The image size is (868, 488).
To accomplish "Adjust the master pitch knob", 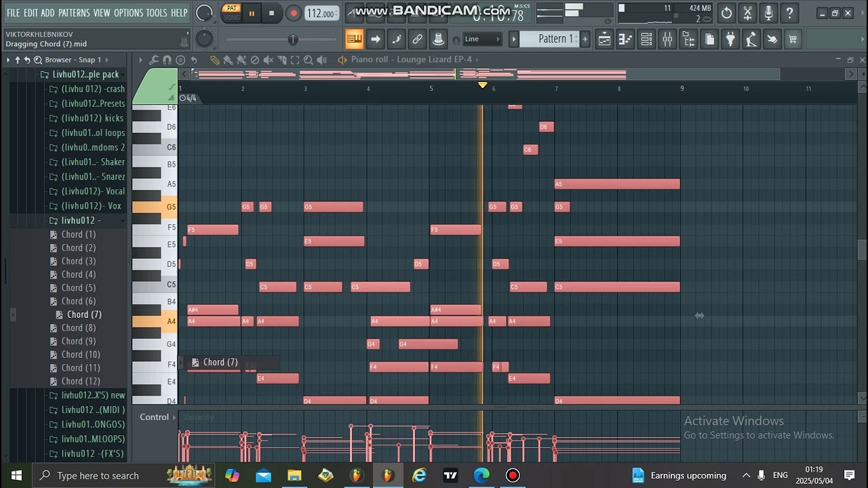I will point(204,39).
